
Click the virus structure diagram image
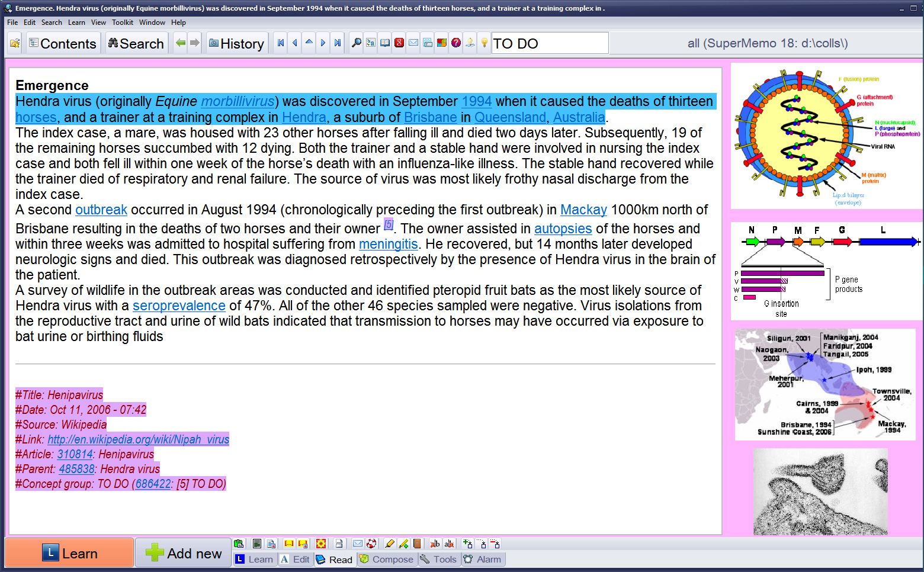coord(826,136)
